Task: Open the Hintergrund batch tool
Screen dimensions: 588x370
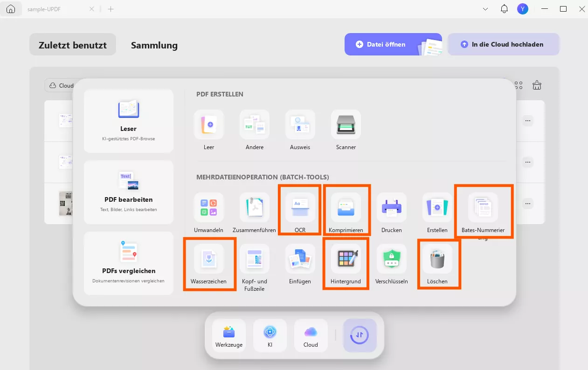Action: 346,259
